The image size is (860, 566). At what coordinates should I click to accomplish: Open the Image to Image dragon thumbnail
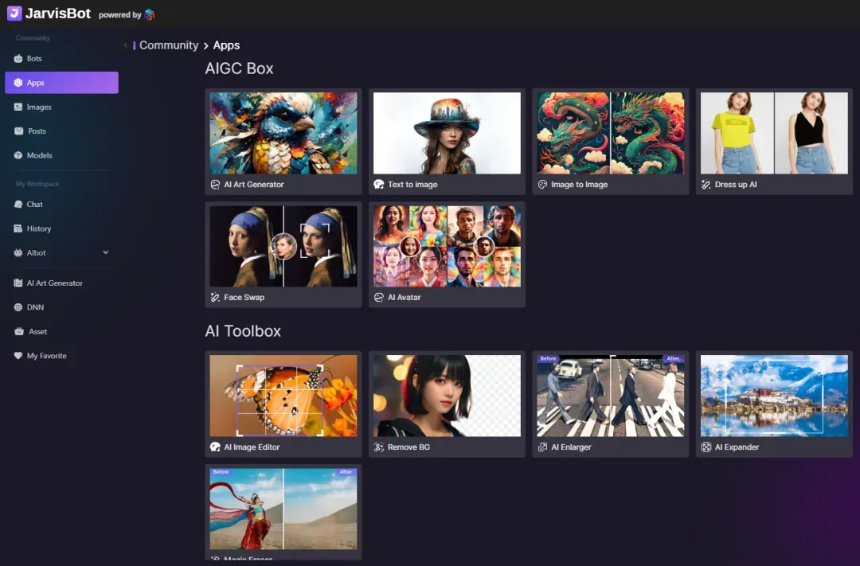[610, 133]
